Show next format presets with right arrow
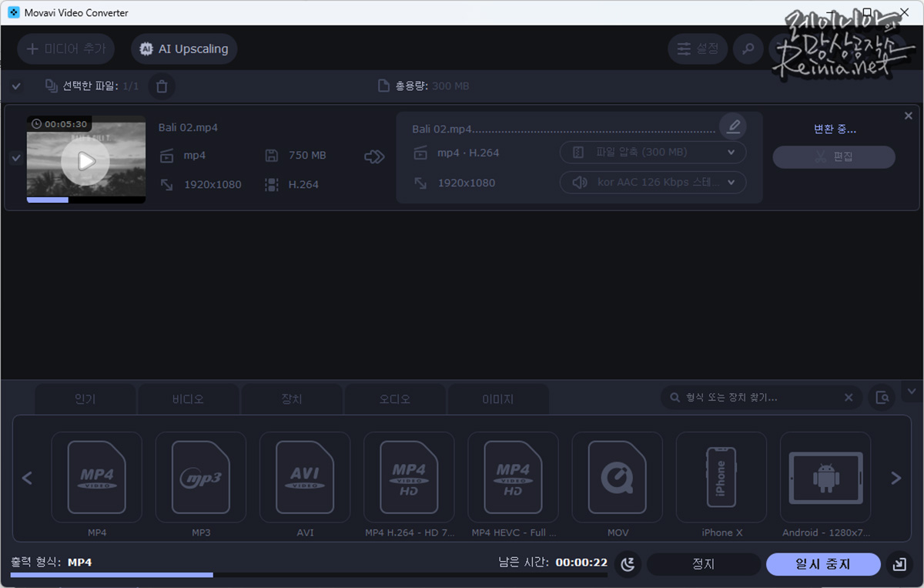Image resolution: width=924 pixels, height=588 pixels. point(896,479)
